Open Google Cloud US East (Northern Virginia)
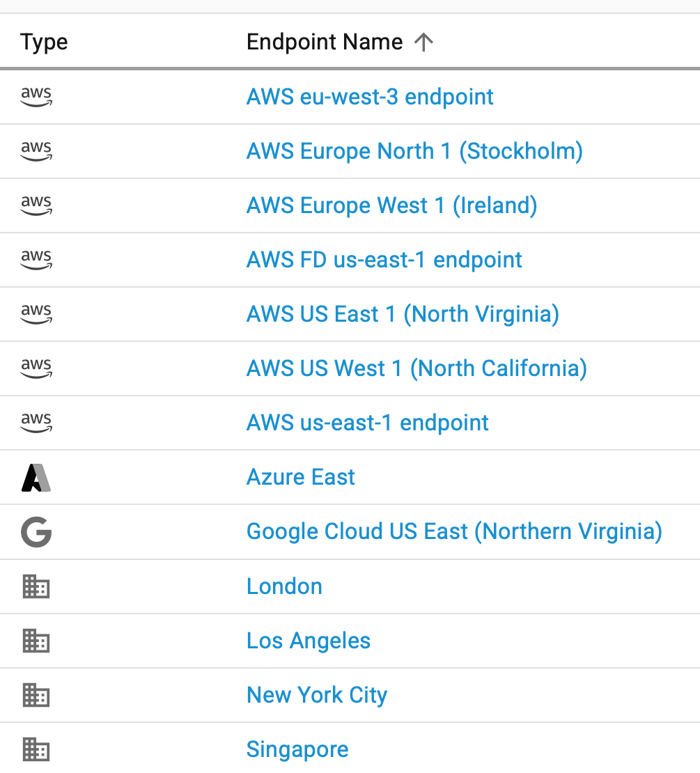Viewport: 700px width, 773px height. [x=454, y=532]
